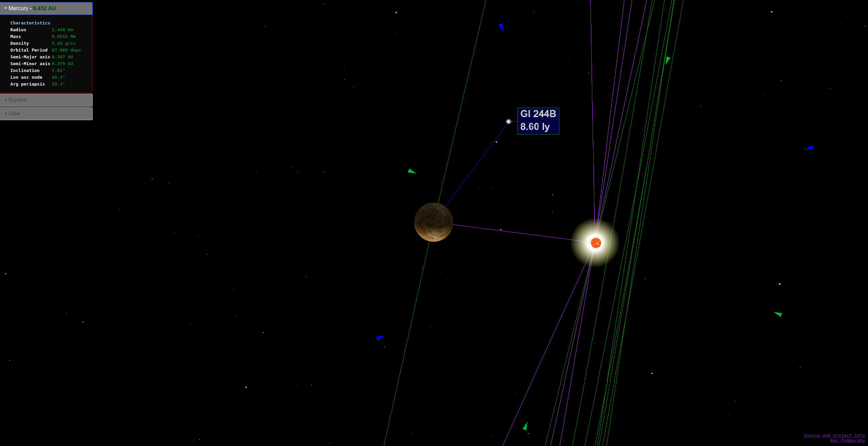The width and height of the screenshot is (868, 446).
Task: Click the Orbital Period 87.969 days value
Action: [x=66, y=50]
